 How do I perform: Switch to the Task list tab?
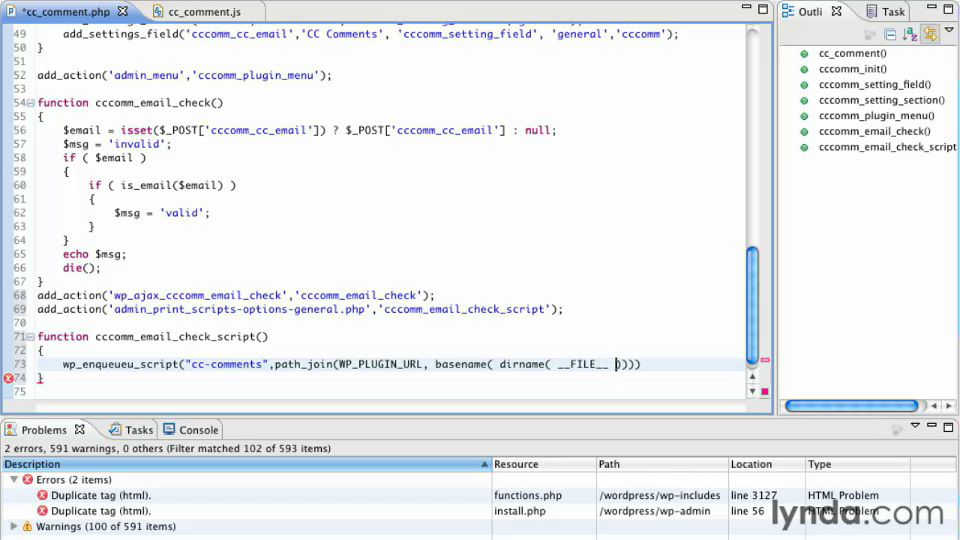click(x=885, y=12)
